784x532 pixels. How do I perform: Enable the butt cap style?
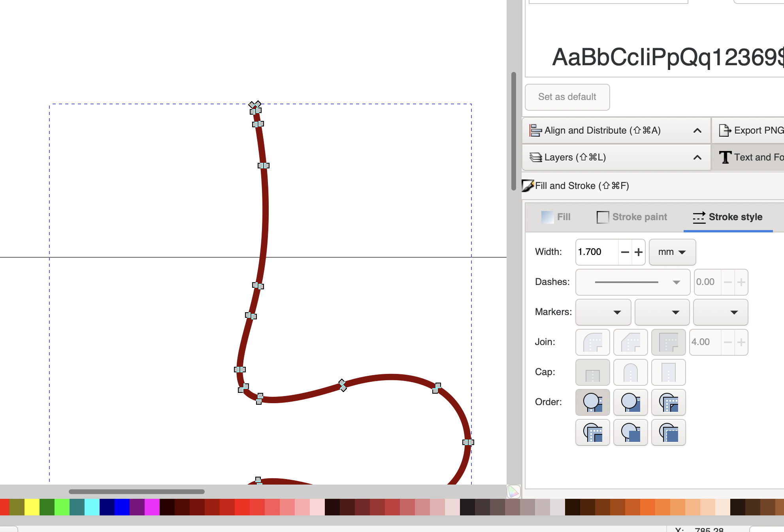[592, 372]
